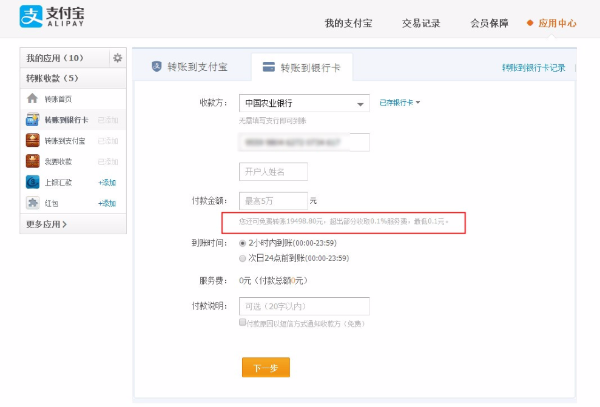
Task: Click the bank card icon next to 转账到银行卡 in sidebar
Action: point(33,119)
